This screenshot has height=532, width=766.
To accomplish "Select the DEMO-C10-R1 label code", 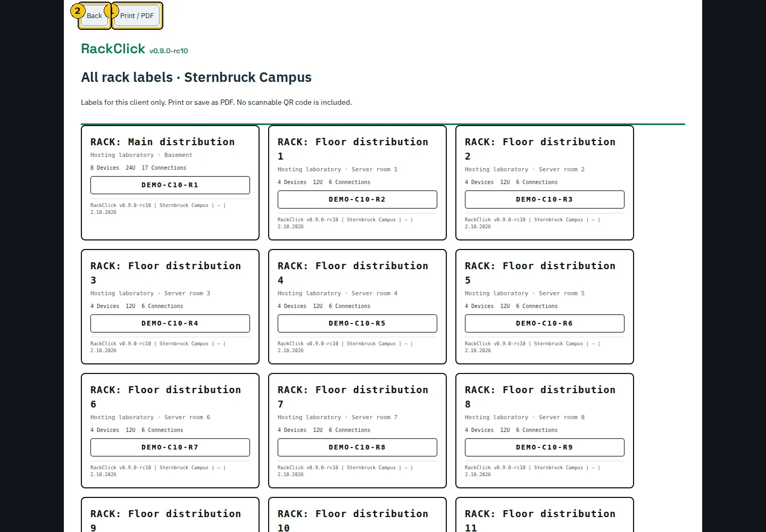I will pos(170,185).
